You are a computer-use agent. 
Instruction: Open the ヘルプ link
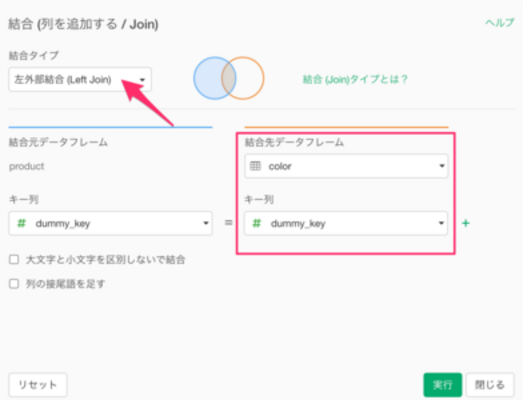pos(500,23)
